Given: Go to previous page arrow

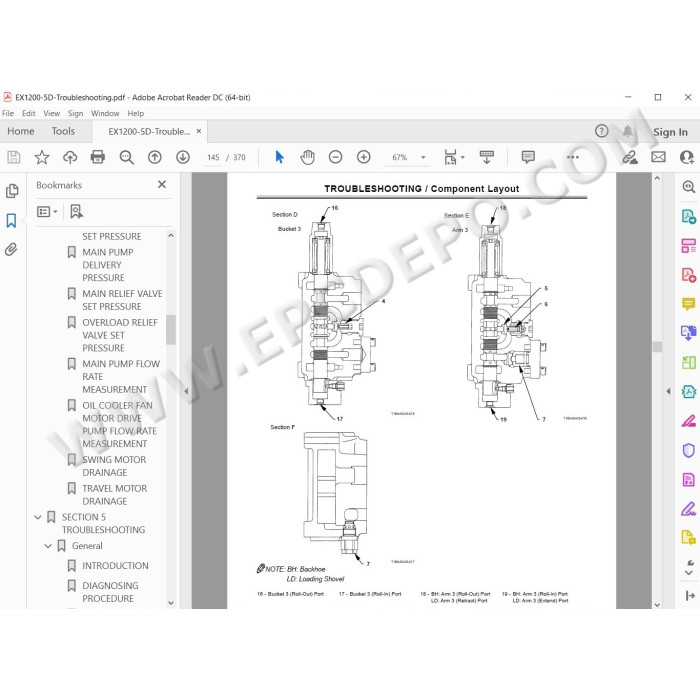Looking at the screenshot, I should click(x=154, y=157).
